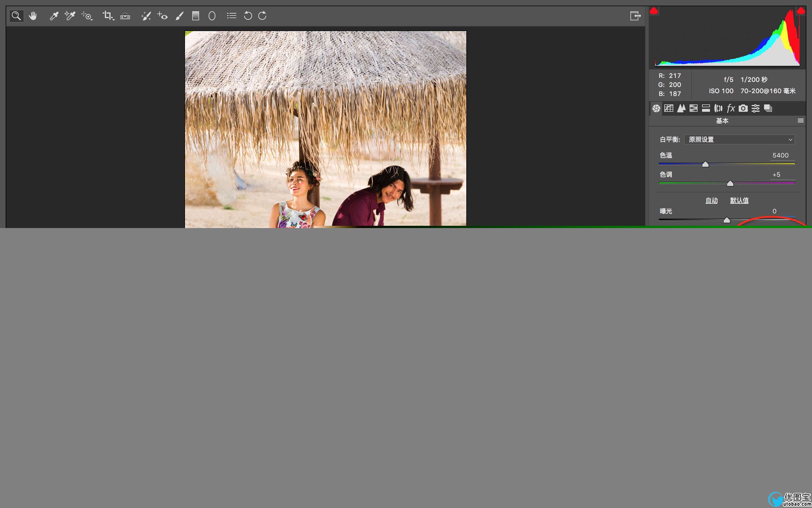The height and width of the screenshot is (508, 812).
Task: Switch to the HSL/Grayscale tab
Action: click(x=694, y=108)
